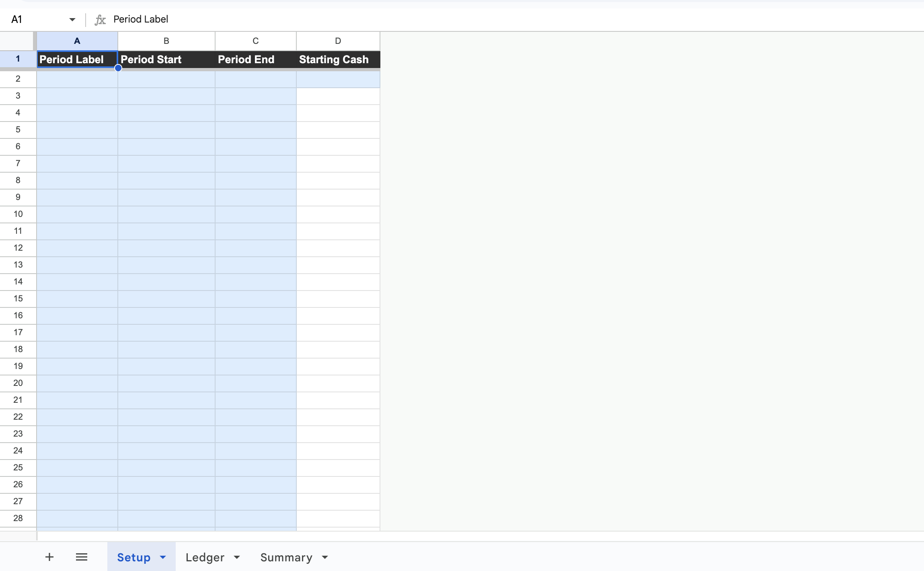This screenshot has width=924, height=571.
Task: Select column D header
Action: [337, 41]
